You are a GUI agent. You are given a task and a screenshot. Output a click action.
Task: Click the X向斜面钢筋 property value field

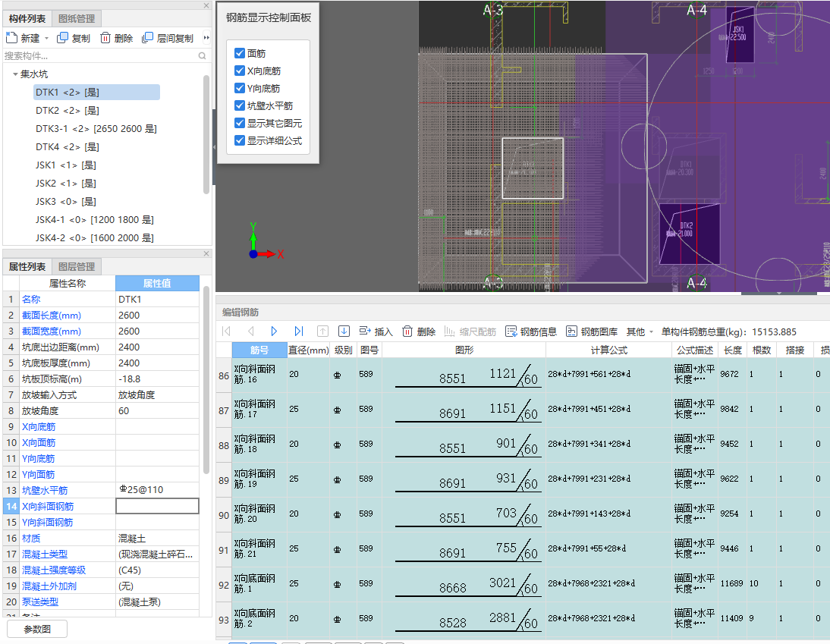coord(157,506)
